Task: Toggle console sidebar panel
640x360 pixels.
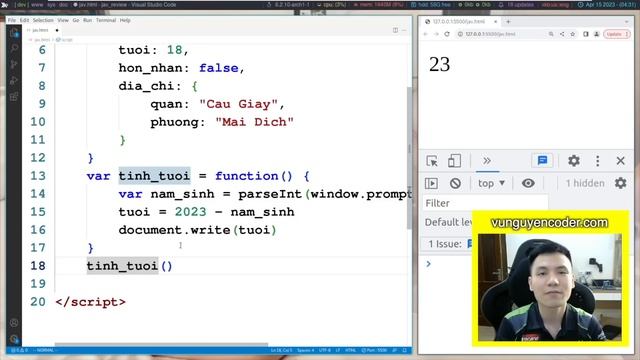Action: (431, 183)
